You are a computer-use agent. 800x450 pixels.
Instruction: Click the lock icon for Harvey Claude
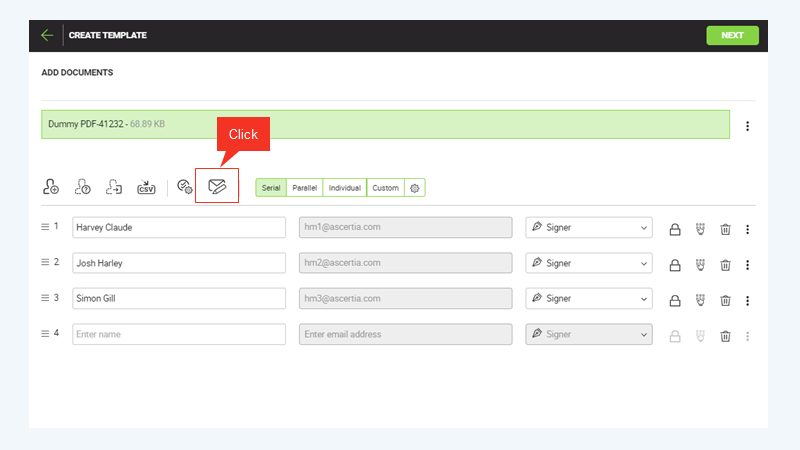pos(675,229)
